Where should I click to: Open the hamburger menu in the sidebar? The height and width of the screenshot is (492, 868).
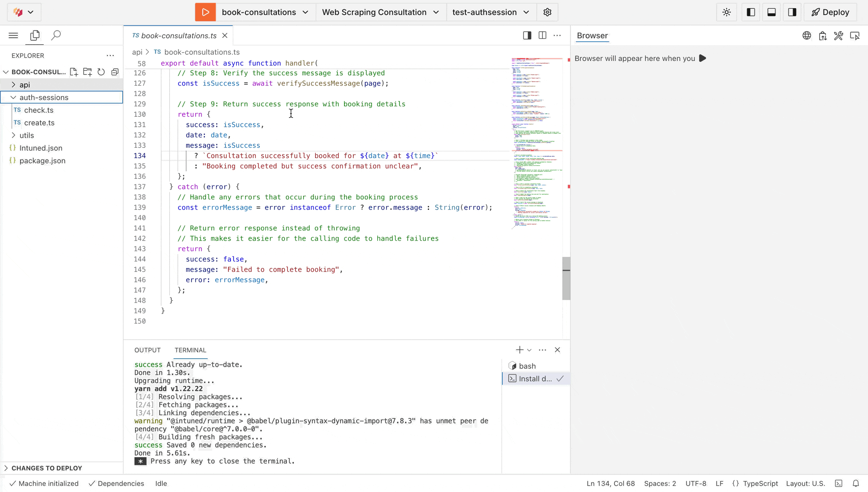[x=13, y=35]
